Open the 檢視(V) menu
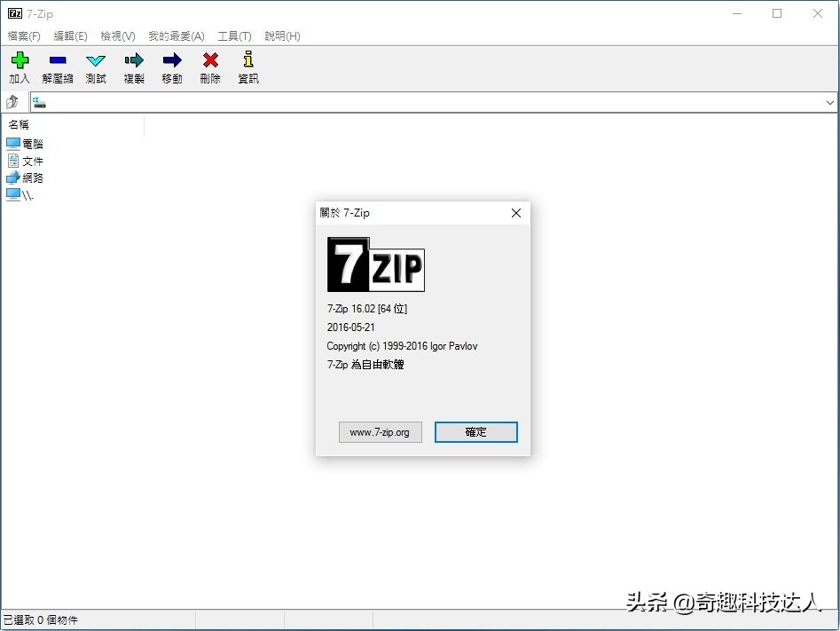The height and width of the screenshot is (631, 840). coord(118,35)
